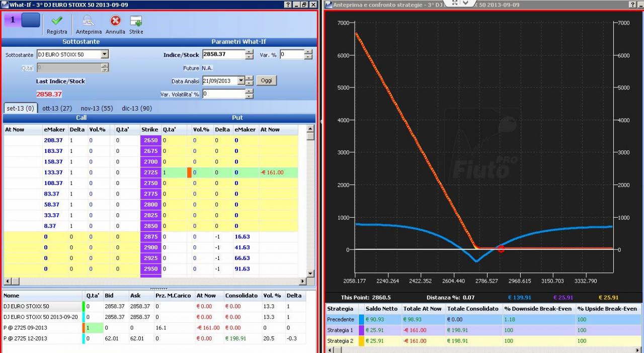
Task: Switch to the ott-13 (27) tab
Action: point(57,108)
